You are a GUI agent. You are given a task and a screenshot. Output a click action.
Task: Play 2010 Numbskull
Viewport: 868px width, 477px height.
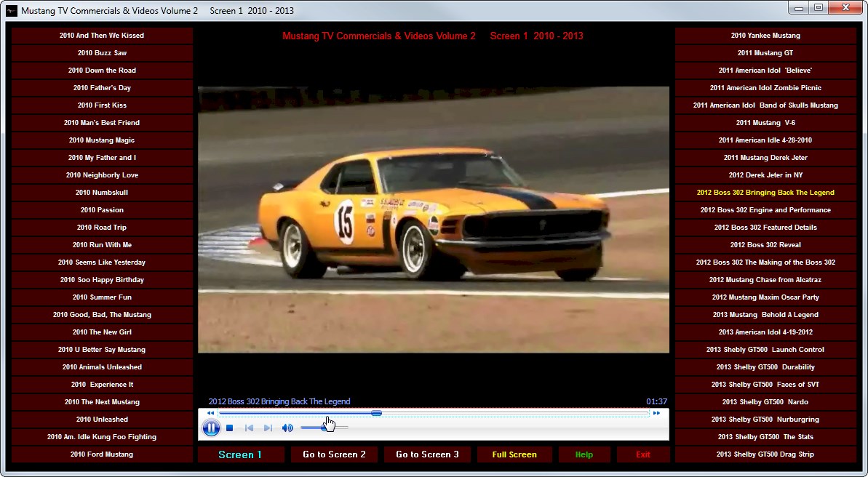(x=102, y=193)
